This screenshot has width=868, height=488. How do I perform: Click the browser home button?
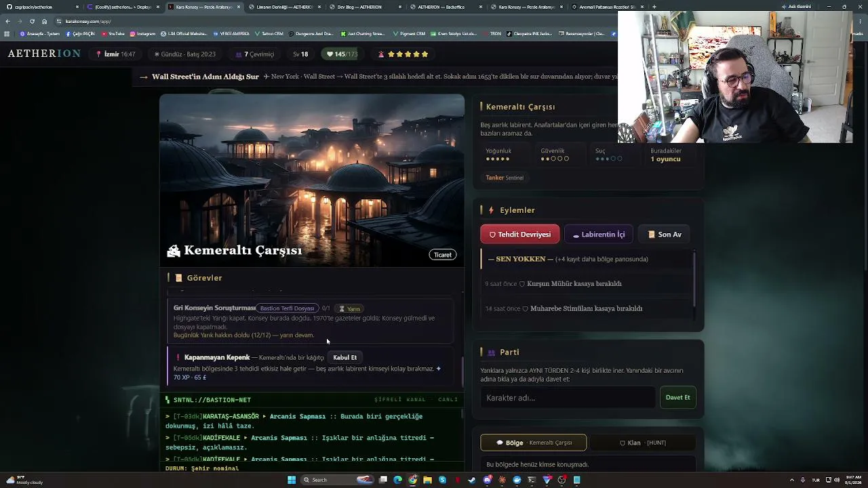click(44, 21)
